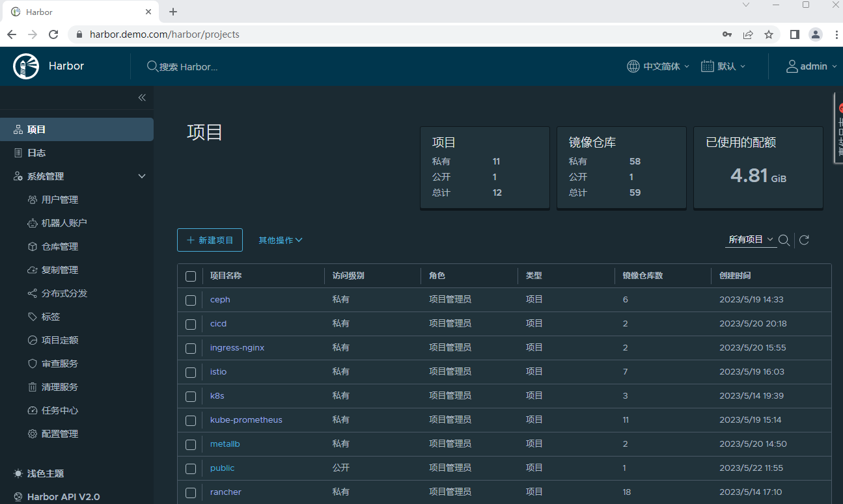This screenshot has height=504, width=843.
Task: Tick the kube-prometheus project checkbox
Action: 191,421
